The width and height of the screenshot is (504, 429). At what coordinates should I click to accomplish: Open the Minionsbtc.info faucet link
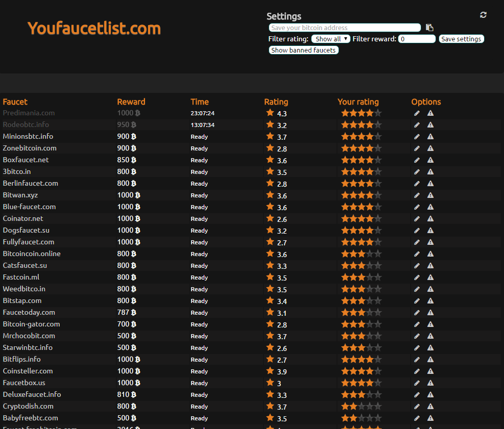(28, 136)
